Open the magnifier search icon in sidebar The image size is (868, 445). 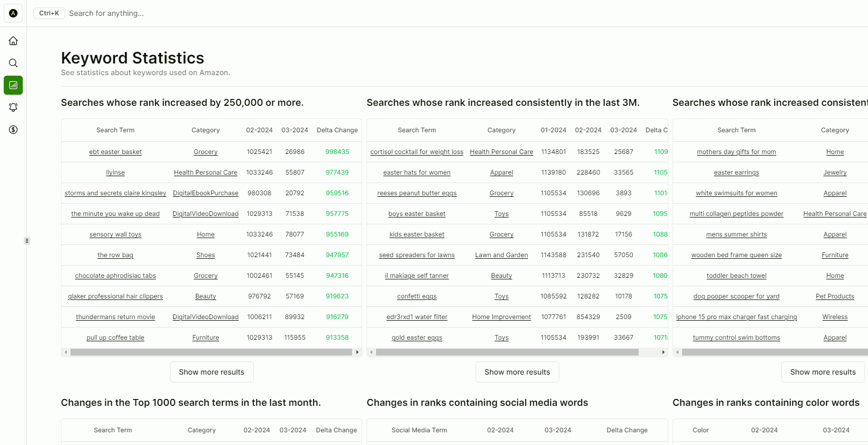coord(13,63)
